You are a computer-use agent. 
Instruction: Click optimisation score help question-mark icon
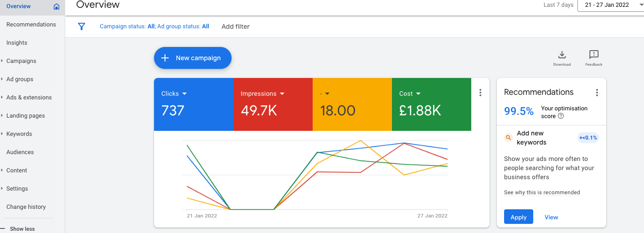(561, 116)
